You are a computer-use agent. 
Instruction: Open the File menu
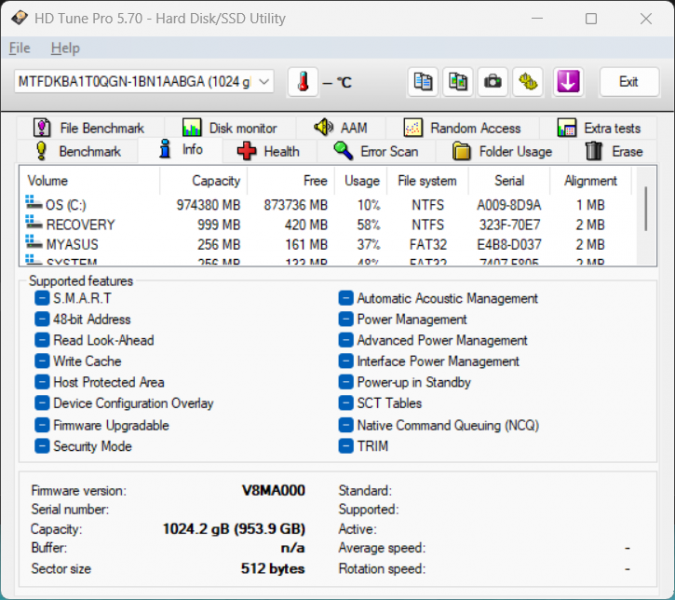(x=19, y=48)
